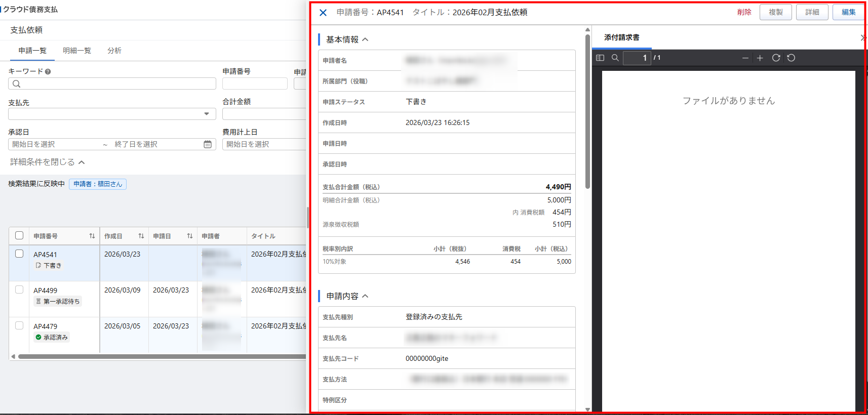The height and width of the screenshot is (415, 868).
Task: Zoom out the attached invoice viewer
Action: 745,58
